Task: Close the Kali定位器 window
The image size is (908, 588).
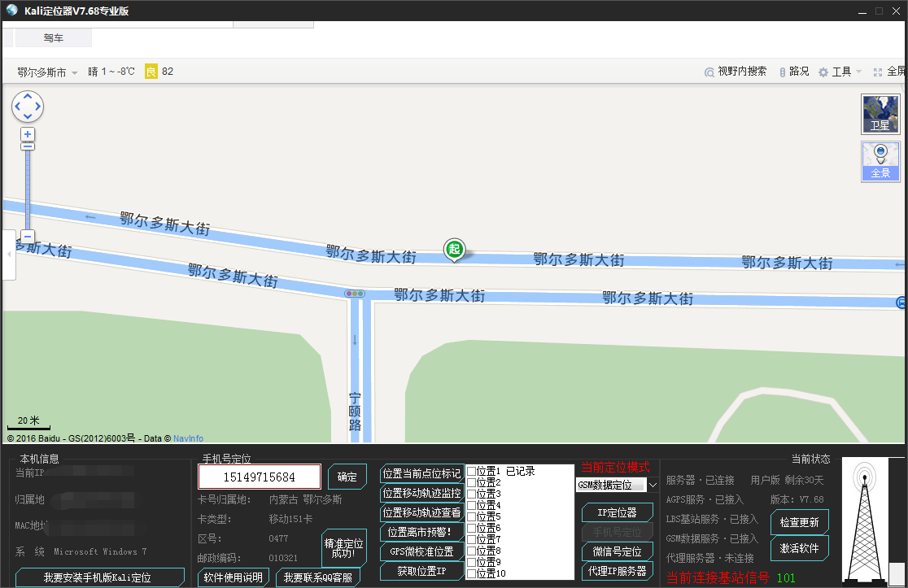Action: [896, 11]
